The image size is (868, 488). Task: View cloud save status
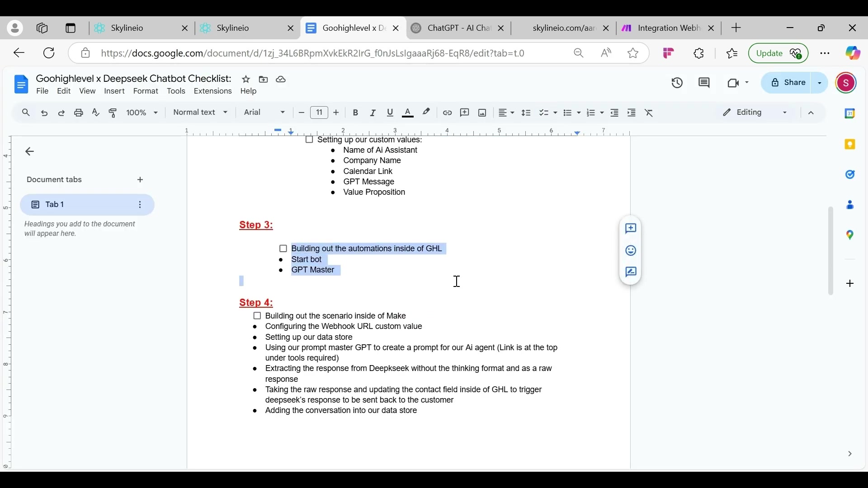click(x=281, y=80)
